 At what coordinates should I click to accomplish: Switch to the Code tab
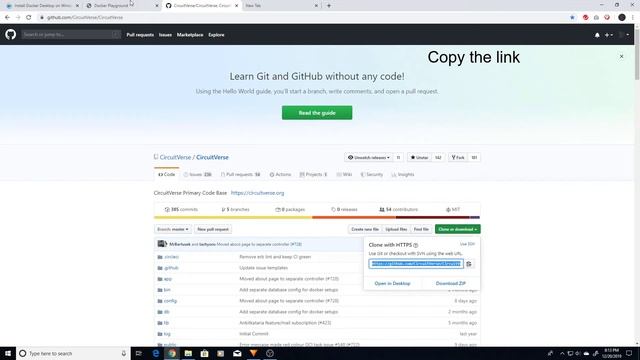click(167, 175)
